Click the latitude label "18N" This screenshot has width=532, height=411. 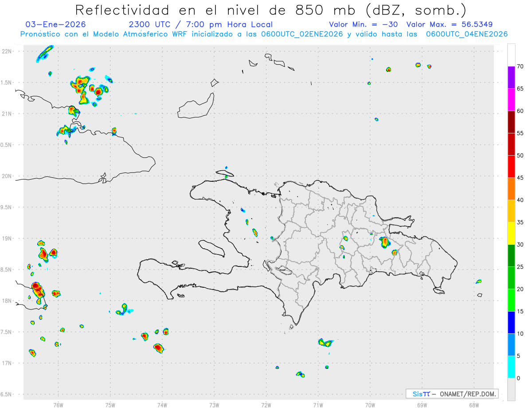(7, 301)
